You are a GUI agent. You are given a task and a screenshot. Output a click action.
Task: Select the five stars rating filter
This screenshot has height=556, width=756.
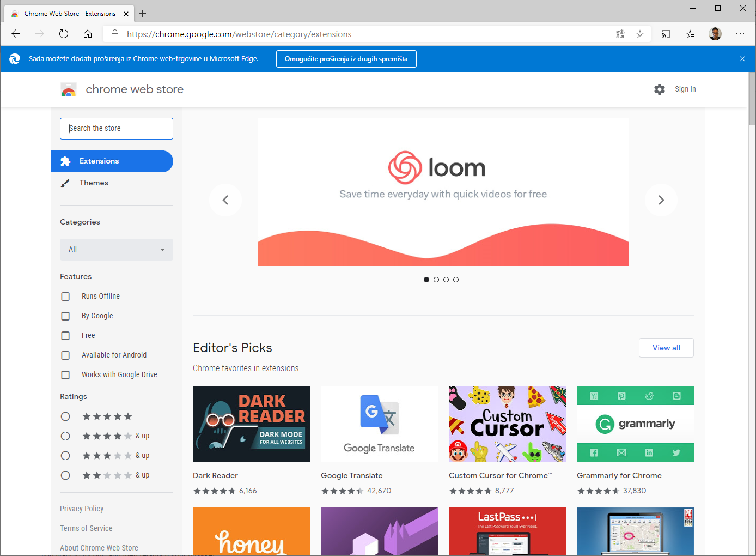click(65, 416)
